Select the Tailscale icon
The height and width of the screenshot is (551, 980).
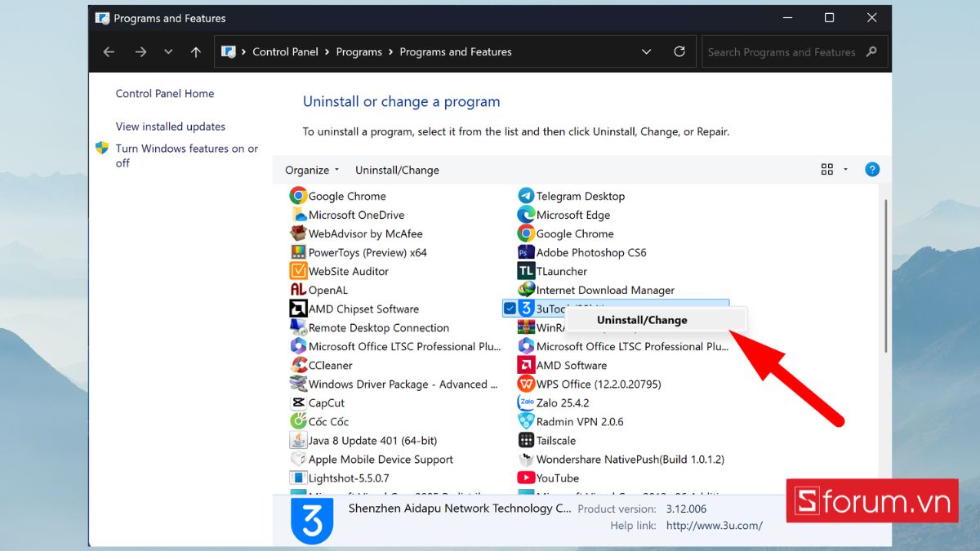click(526, 440)
